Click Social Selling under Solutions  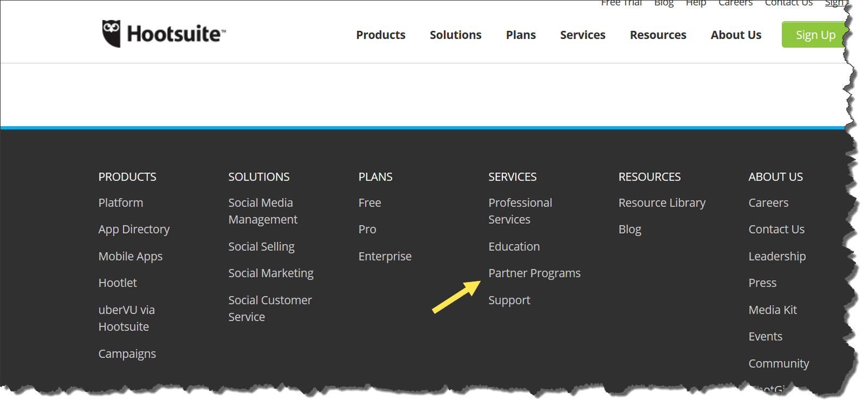(261, 247)
